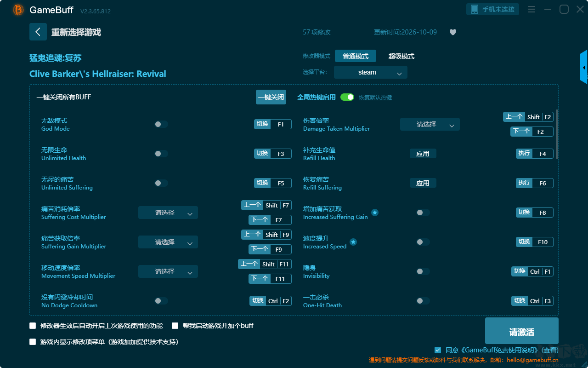The image size is (588, 368).
Task: Switch to 超级模式 mode tab
Action: (x=401, y=56)
